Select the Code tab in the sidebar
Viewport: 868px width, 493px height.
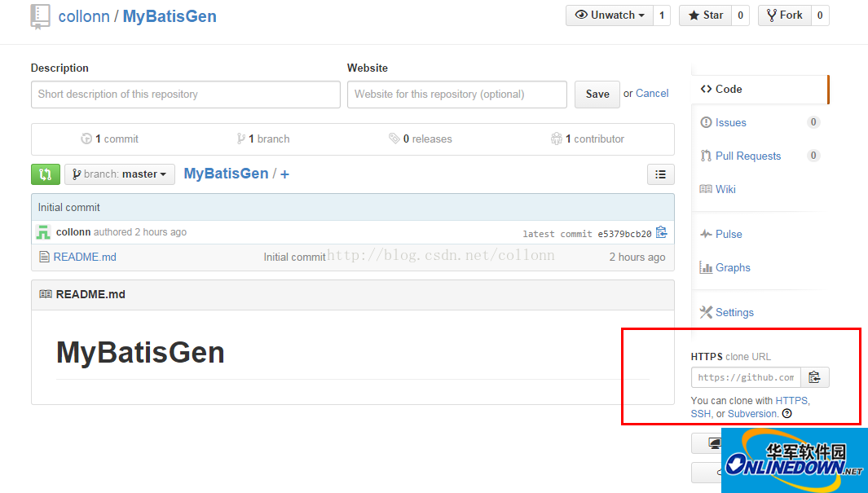click(760, 89)
